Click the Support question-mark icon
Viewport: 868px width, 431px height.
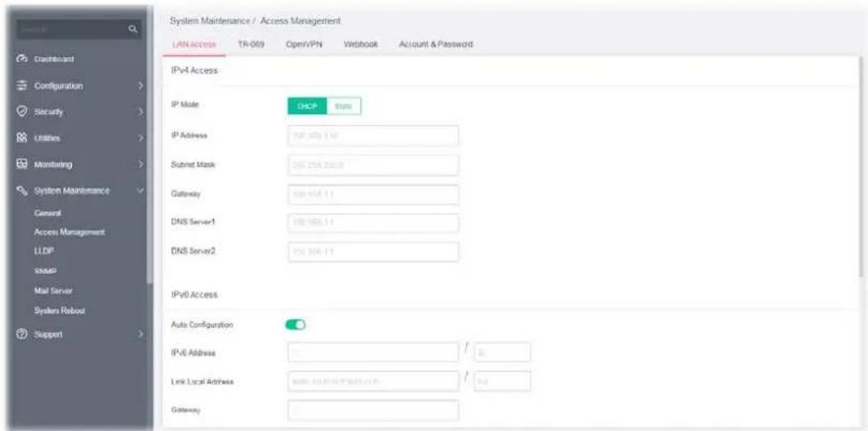[x=23, y=335]
